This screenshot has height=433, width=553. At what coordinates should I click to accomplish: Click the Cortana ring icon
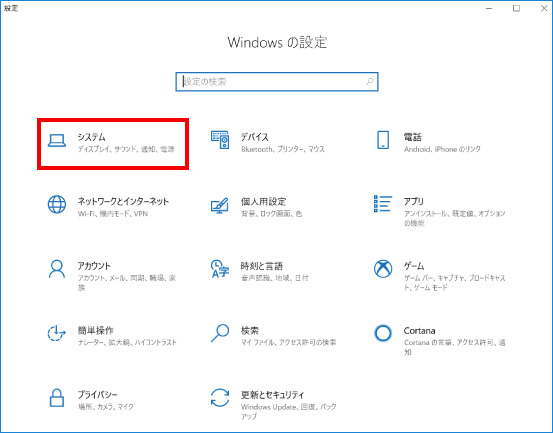point(383,333)
